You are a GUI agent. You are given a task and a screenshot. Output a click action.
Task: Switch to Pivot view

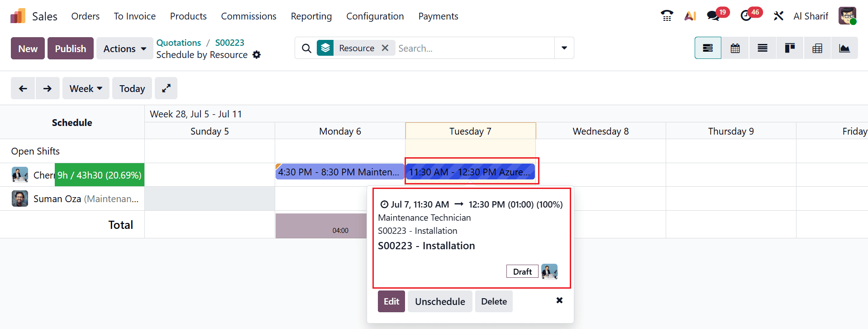[817, 48]
